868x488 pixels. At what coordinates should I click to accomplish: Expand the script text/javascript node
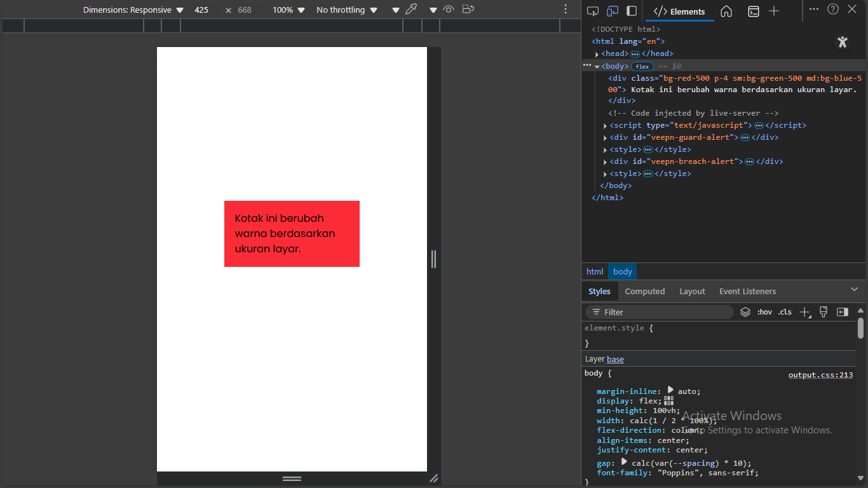click(x=605, y=126)
